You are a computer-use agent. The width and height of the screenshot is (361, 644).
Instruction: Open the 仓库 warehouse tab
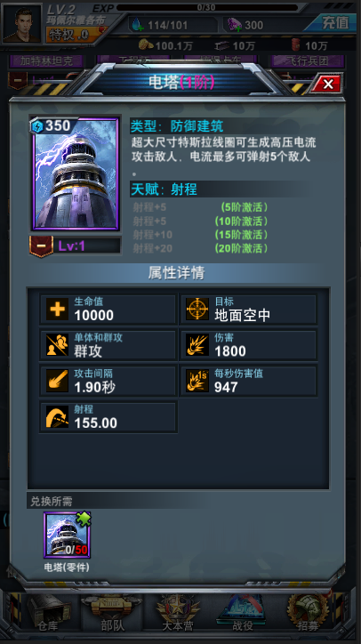48,613
